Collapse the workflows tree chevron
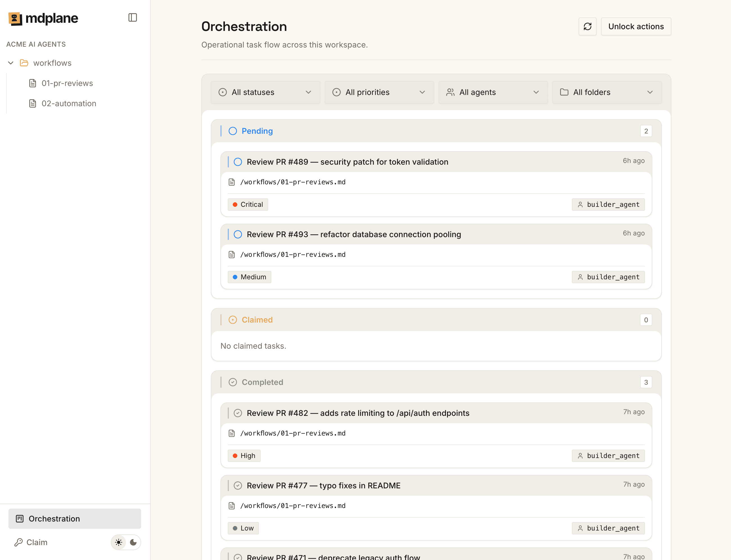The height and width of the screenshot is (560, 731). (11, 63)
